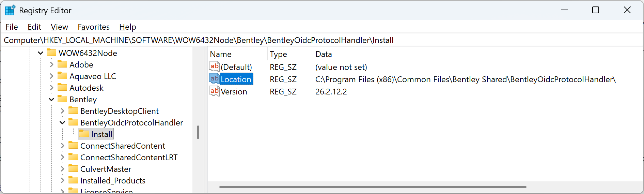Screen dimensions: 644x194
Task: Select the (Default) string value icon
Action: pos(215,66)
